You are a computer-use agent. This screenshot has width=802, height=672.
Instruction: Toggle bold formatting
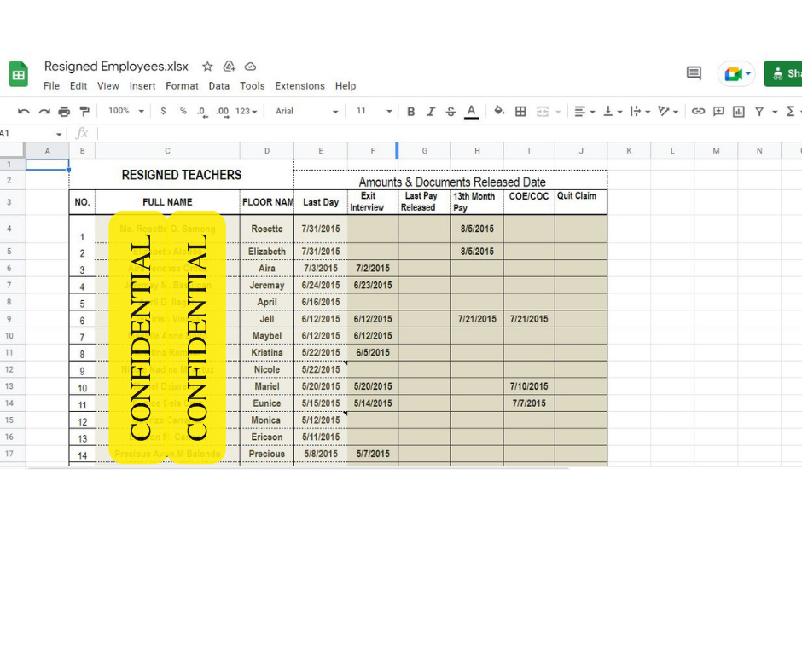pos(411,111)
